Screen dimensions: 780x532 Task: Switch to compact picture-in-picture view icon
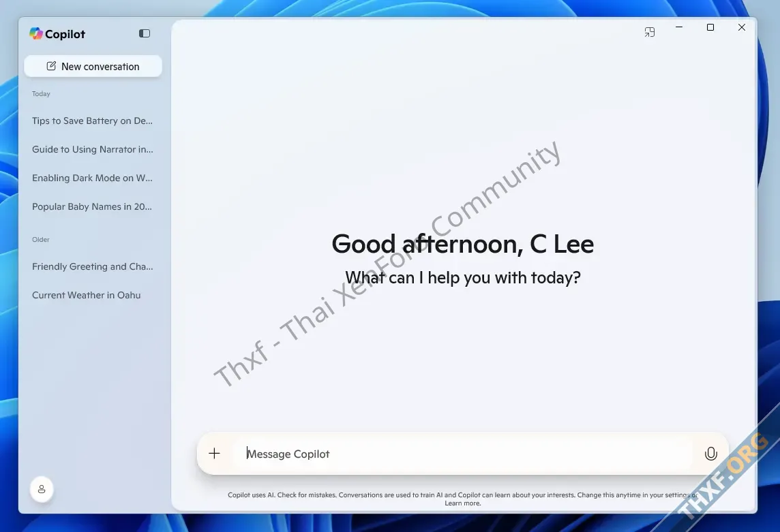650,32
